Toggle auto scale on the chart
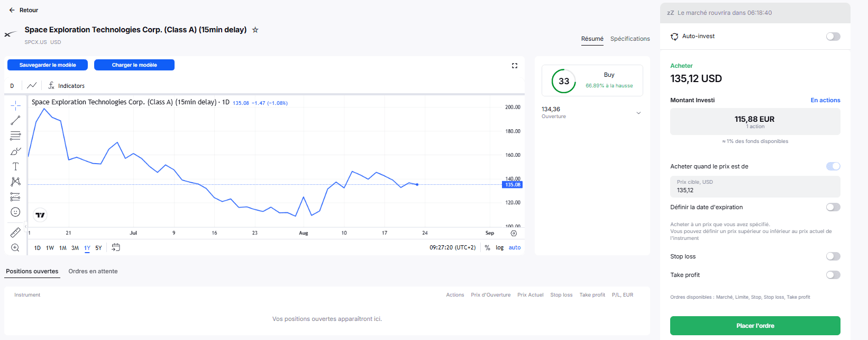 click(x=515, y=247)
